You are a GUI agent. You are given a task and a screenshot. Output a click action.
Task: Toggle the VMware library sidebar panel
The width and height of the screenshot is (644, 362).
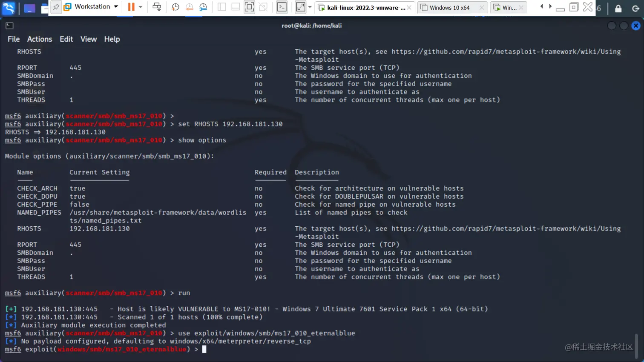(221, 7)
